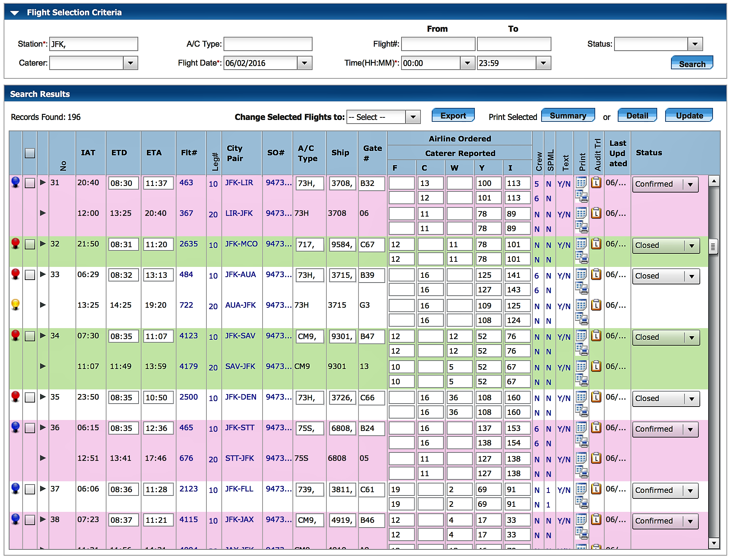Click the blue status bulb for flight 463

tap(15, 182)
